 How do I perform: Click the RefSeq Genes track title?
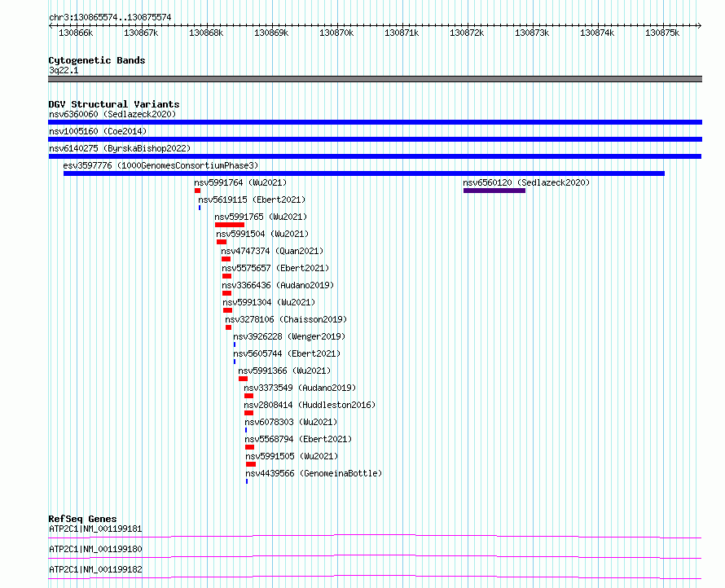point(82,519)
